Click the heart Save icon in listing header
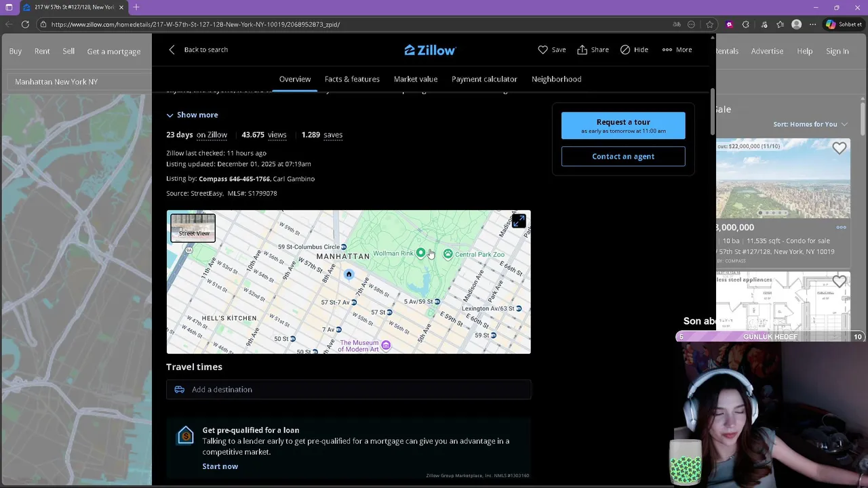This screenshot has width=868, height=488. 542,49
